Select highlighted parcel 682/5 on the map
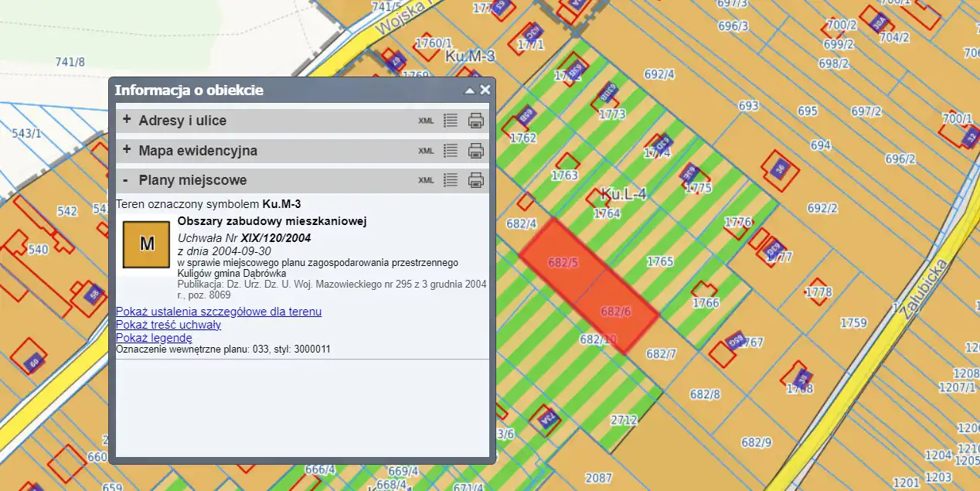The width and height of the screenshot is (980, 491). (x=561, y=261)
